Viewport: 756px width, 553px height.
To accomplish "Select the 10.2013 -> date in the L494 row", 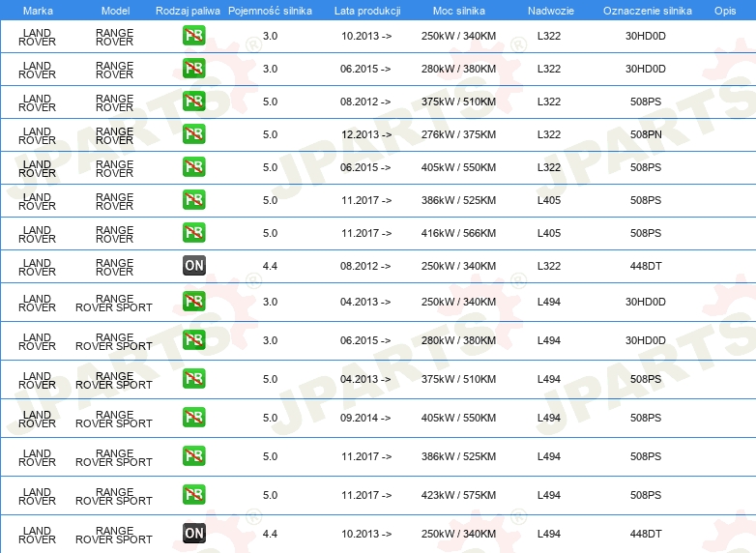I will (x=366, y=534).
